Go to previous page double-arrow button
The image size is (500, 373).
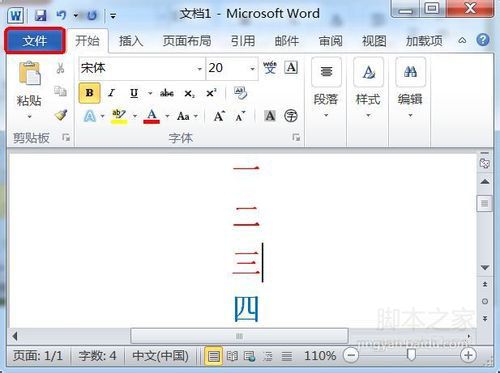tap(485, 284)
